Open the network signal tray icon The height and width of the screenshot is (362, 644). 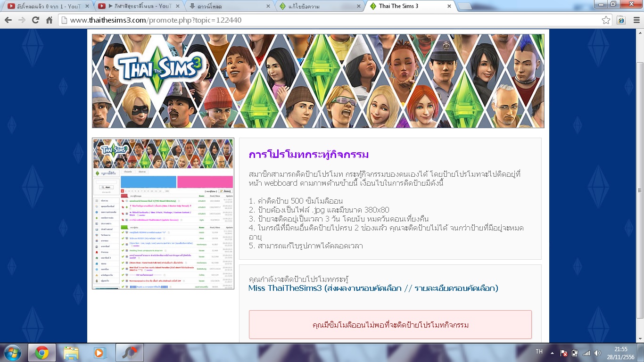586,353
